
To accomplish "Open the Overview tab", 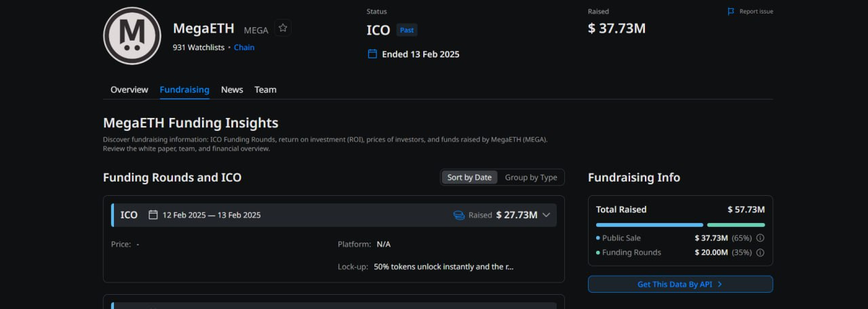I will click(x=130, y=89).
